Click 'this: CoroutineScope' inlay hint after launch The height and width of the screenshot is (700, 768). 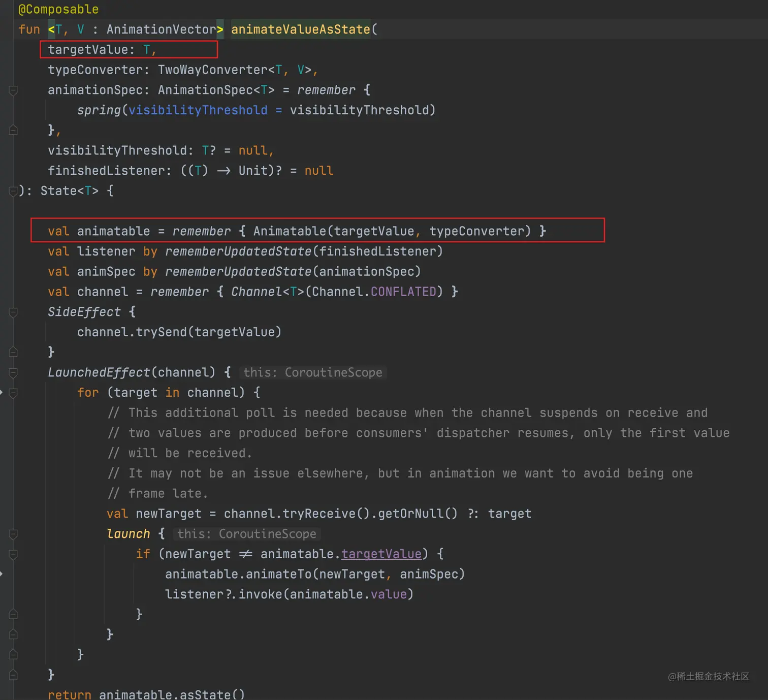click(x=247, y=534)
